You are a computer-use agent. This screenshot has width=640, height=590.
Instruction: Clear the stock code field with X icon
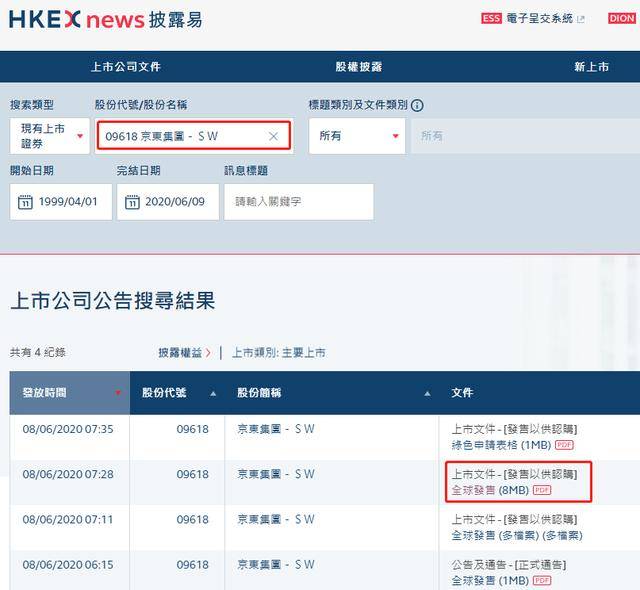(274, 136)
